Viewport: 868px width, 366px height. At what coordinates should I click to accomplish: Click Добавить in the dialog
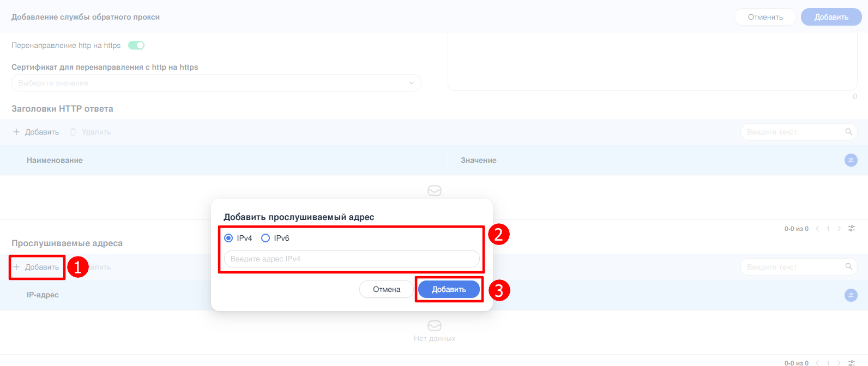[x=449, y=289]
